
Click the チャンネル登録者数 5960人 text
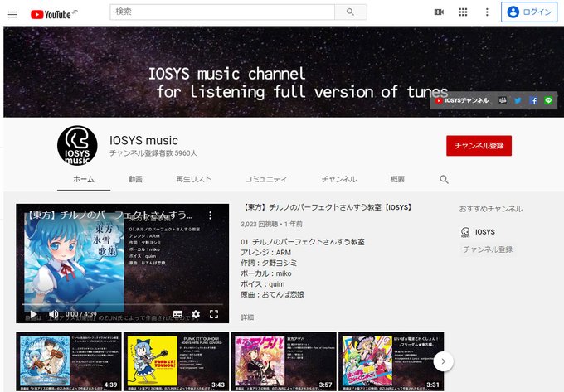pos(153,153)
